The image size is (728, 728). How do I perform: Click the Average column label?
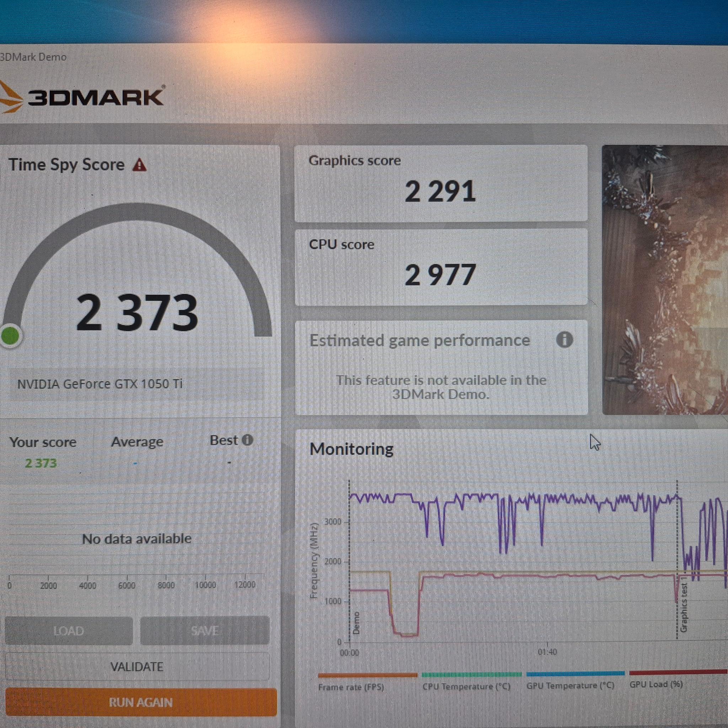pos(137,441)
